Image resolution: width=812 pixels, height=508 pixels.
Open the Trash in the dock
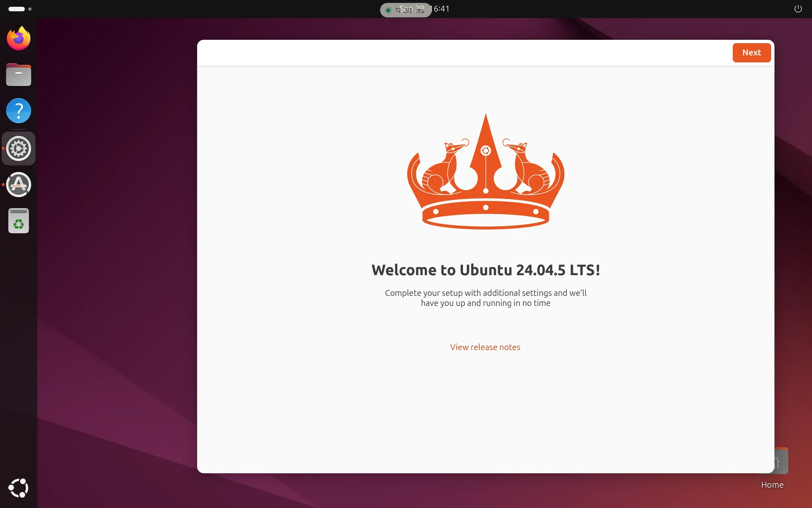[x=19, y=221]
